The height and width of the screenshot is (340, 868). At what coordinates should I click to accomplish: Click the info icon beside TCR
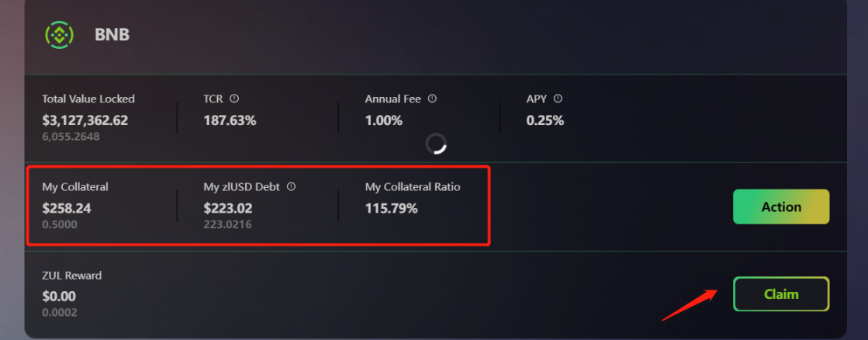[234, 99]
